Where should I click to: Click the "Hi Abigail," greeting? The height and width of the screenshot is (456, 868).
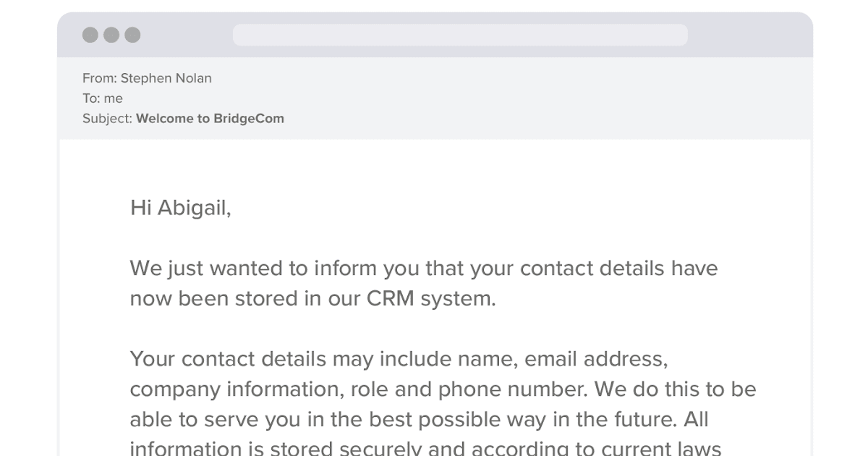(x=180, y=208)
